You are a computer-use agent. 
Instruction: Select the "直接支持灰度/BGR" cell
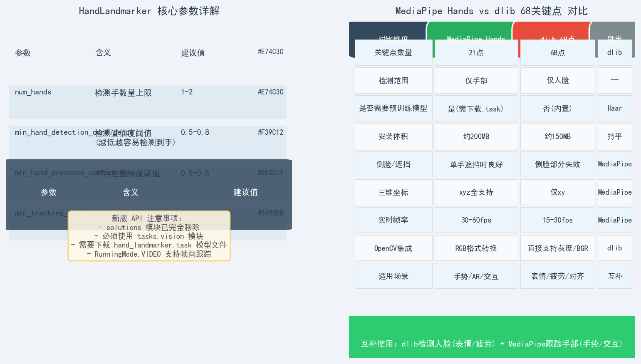pyautogui.click(x=558, y=248)
